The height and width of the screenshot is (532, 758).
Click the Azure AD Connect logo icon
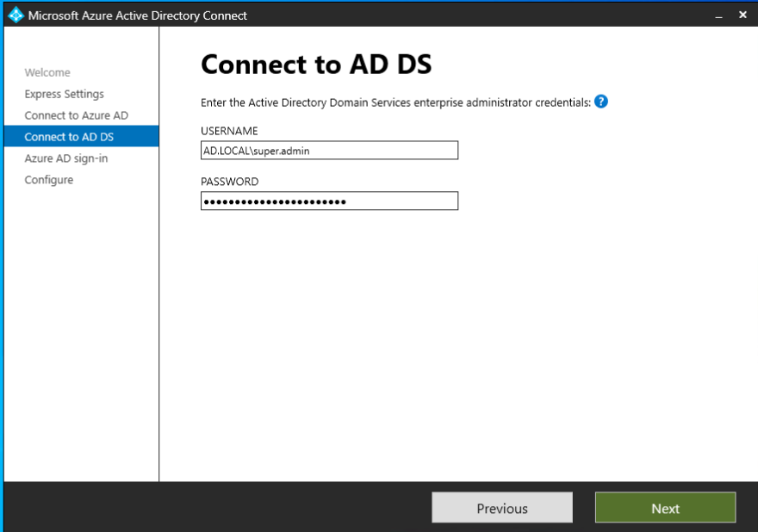click(16, 15)
